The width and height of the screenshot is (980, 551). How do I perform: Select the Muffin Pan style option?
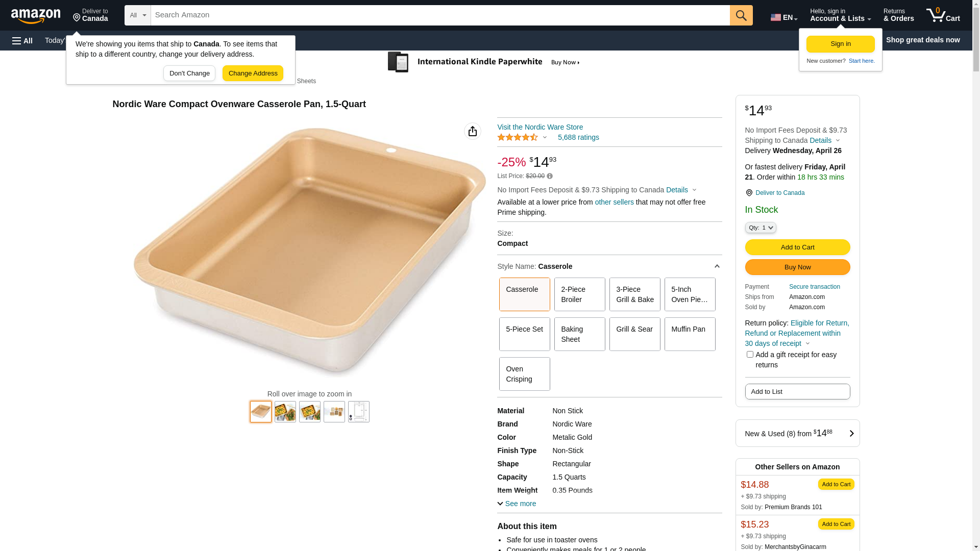pos(690,334)
